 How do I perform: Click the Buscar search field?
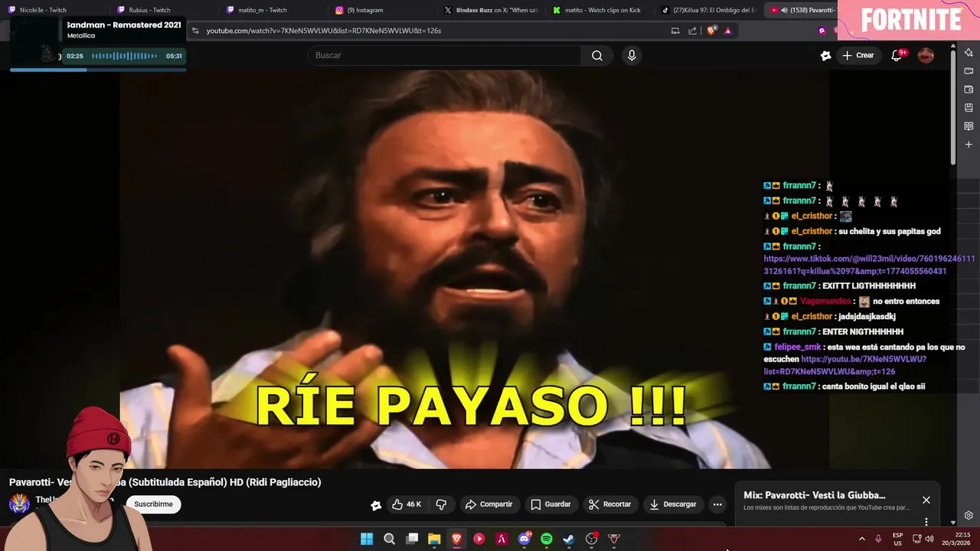pos(445,55)
